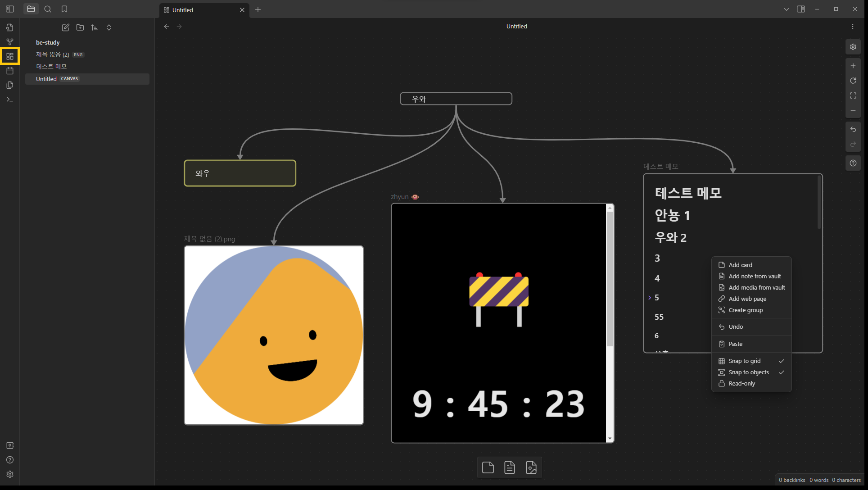Open graph view from the ribbon
The height and width of the screenshot is (490, 868).
point(10,42)
